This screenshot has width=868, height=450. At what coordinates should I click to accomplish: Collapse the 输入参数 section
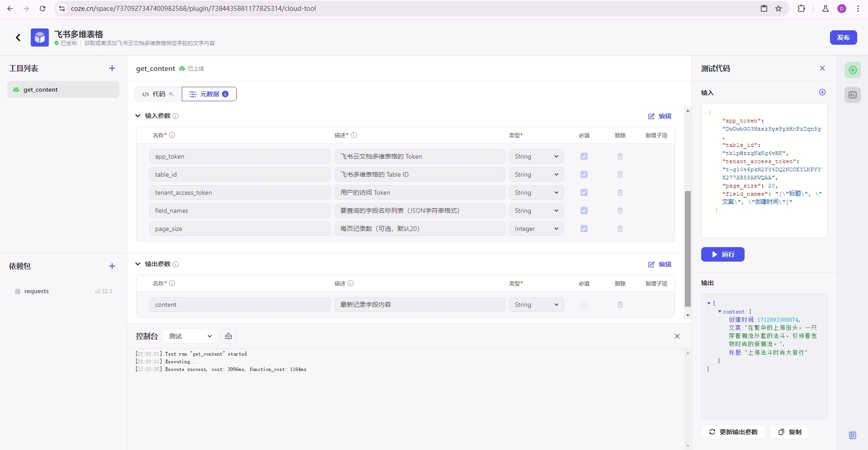pos(138,116)
